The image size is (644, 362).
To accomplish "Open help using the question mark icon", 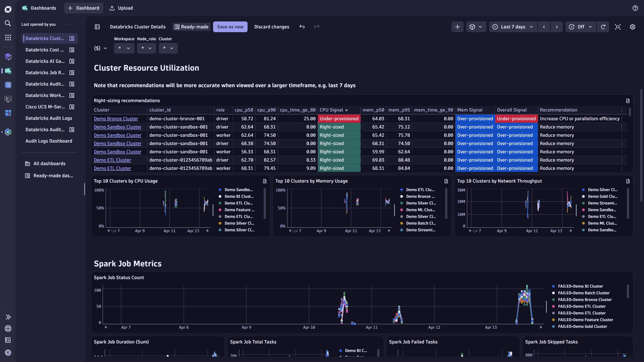I will 635,8.
